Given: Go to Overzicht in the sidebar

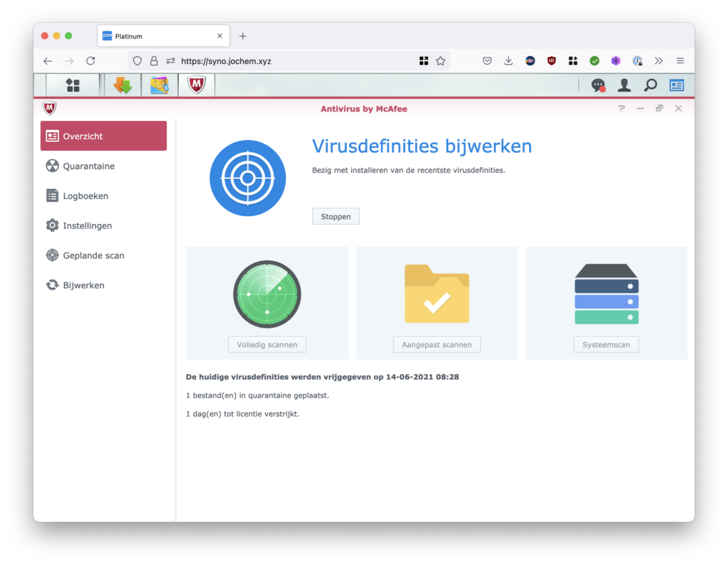Looking at the screenshot, I should (x=104, y=136).
